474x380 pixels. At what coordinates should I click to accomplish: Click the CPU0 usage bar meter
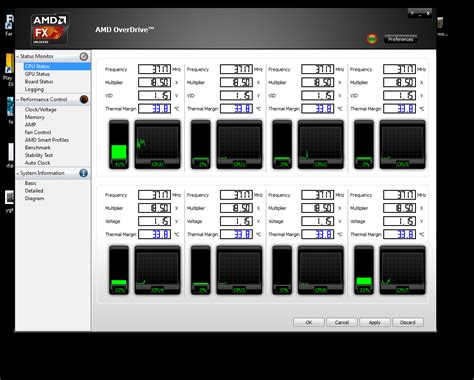(119, 144)
